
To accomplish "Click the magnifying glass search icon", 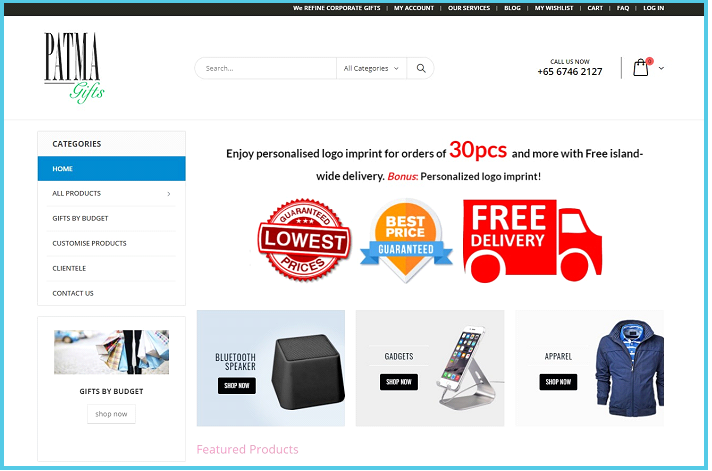I will (421, 68).
